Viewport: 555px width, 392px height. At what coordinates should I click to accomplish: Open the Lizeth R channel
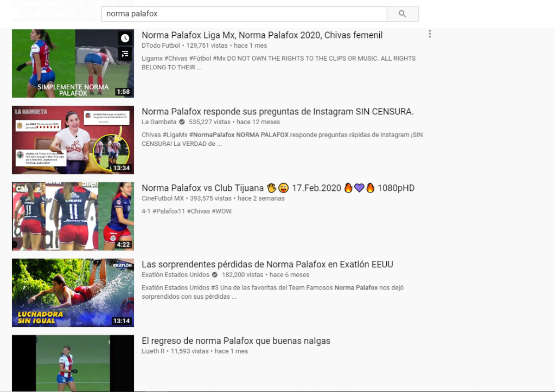153,351
